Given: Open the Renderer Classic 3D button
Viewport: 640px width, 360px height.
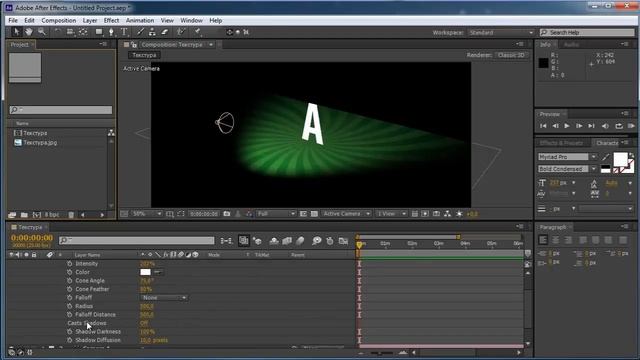Looking at the screenshot, I should 511,55.
